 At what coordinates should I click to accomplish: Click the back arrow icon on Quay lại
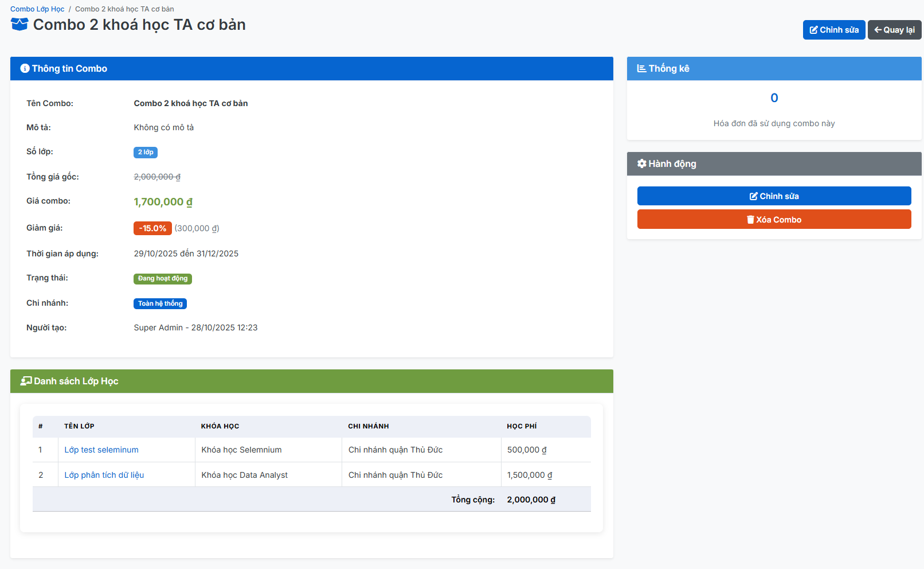[878, 30]
